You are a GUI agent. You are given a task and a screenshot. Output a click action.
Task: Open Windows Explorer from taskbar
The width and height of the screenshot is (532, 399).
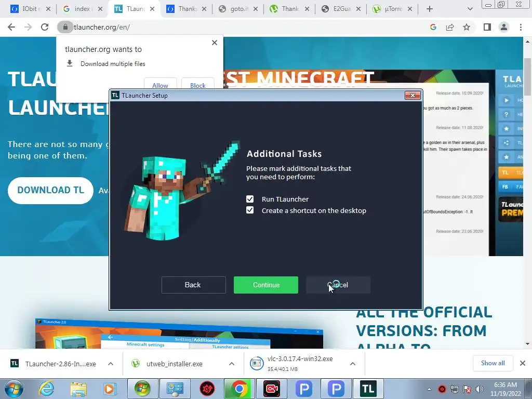pos(78,389)
